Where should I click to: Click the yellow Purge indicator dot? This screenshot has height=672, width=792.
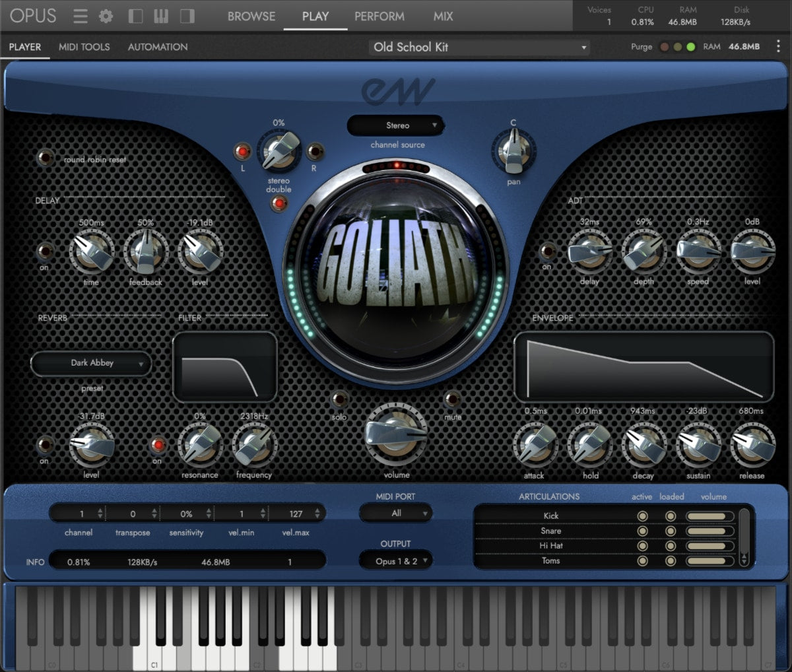point(677,47)
